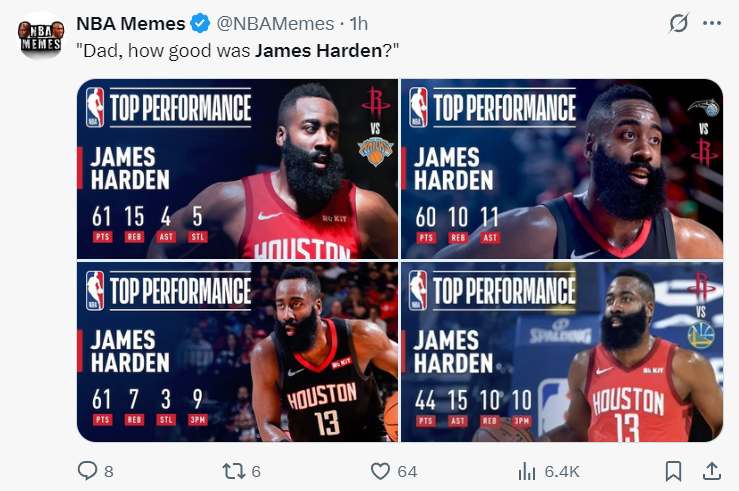Click the reply comment icon

coord(88,470)
